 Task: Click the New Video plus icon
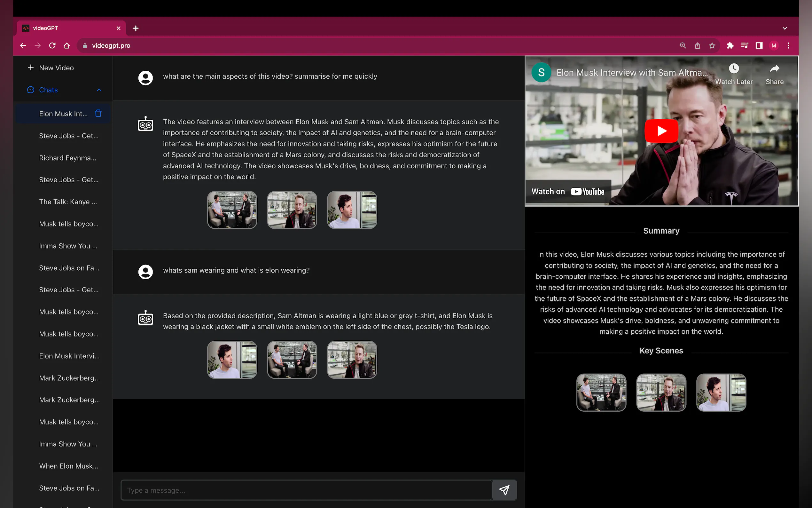[31, 67]
